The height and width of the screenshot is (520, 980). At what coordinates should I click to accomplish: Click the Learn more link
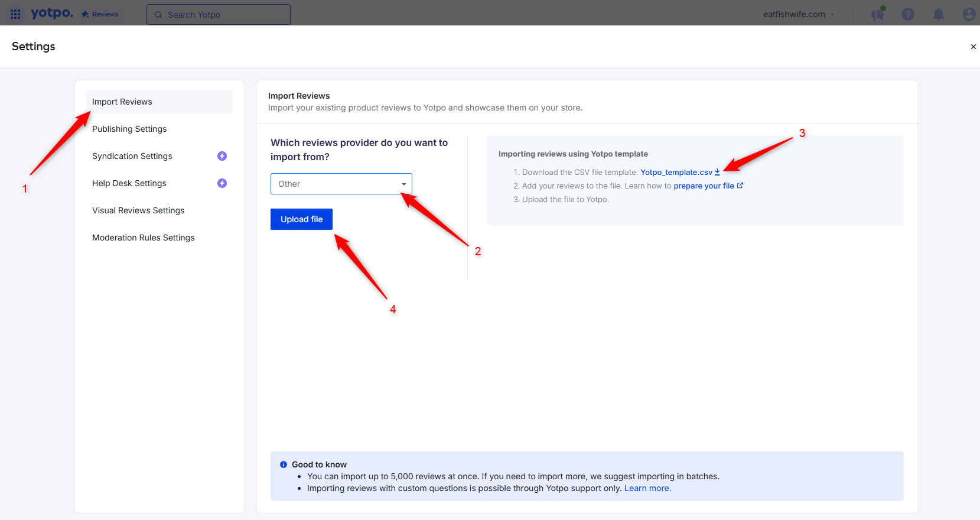[x=647, y=488]
